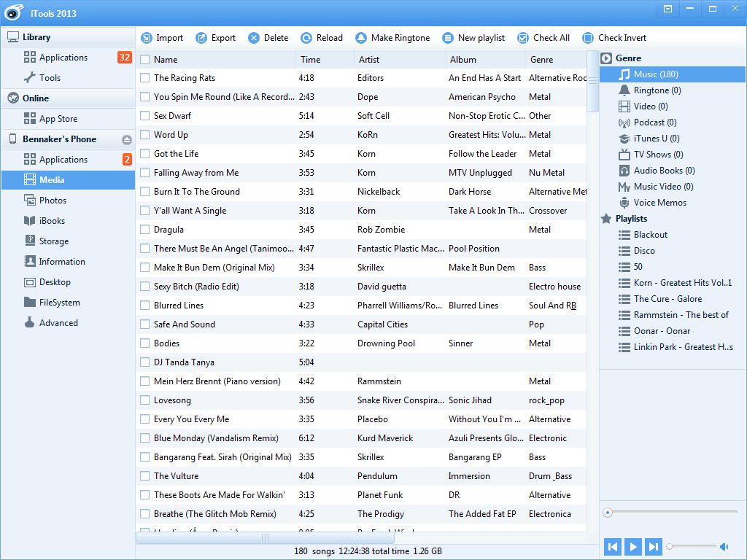Open the title bar dropdown menu
Viewport: 747px width, 560px height.
click(668, 9)
